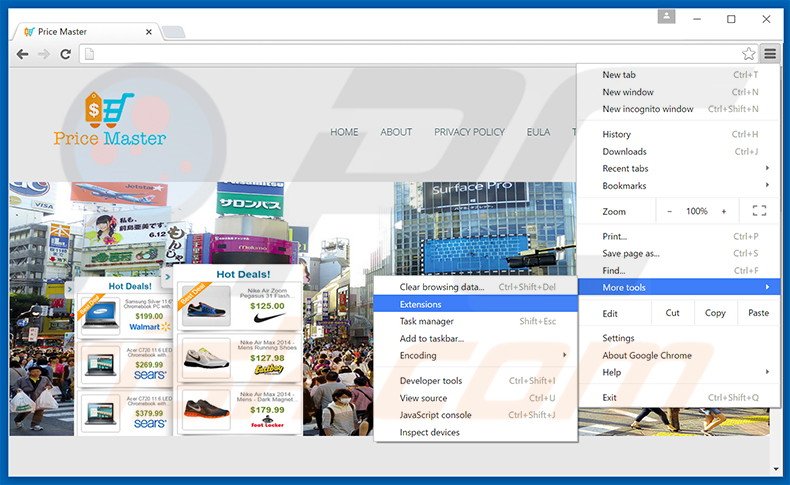This screenshot has height=485, width=790.
Task: Click the Walmart logo in Hot Deals
Action: [x=150, y=327]
